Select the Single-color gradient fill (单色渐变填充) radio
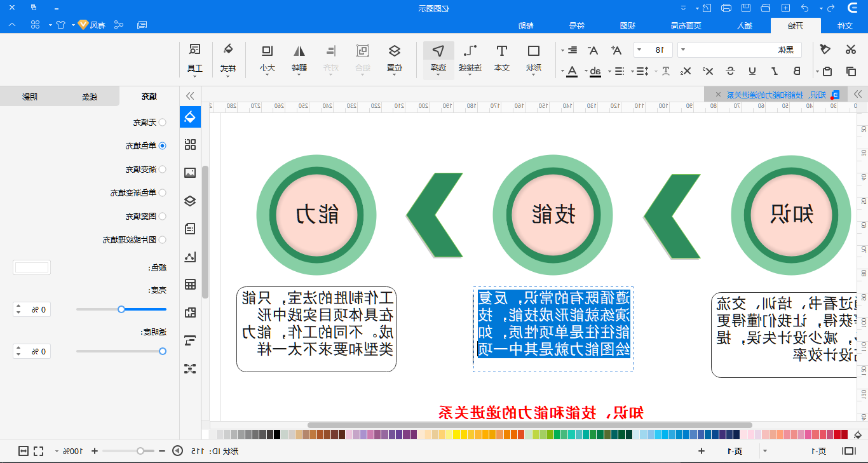This screenshot has height=463, width=868. pos(162,192)
